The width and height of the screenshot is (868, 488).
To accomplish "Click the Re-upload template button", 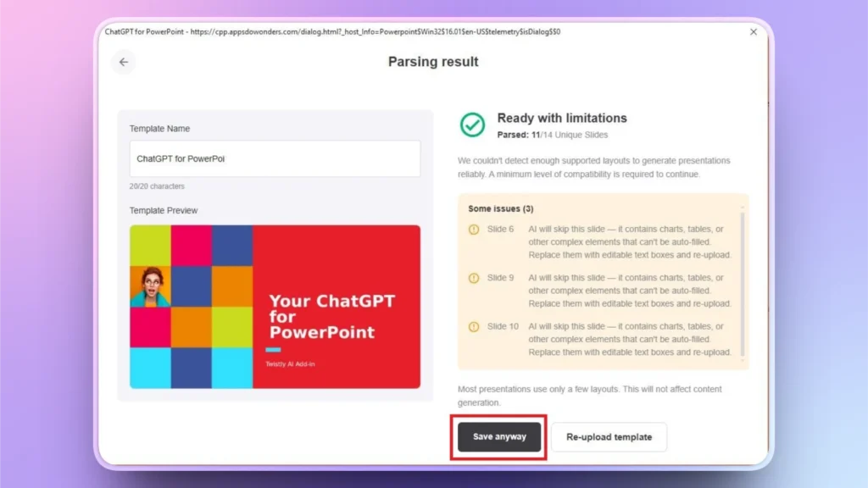I will click(x=609, y=437).
